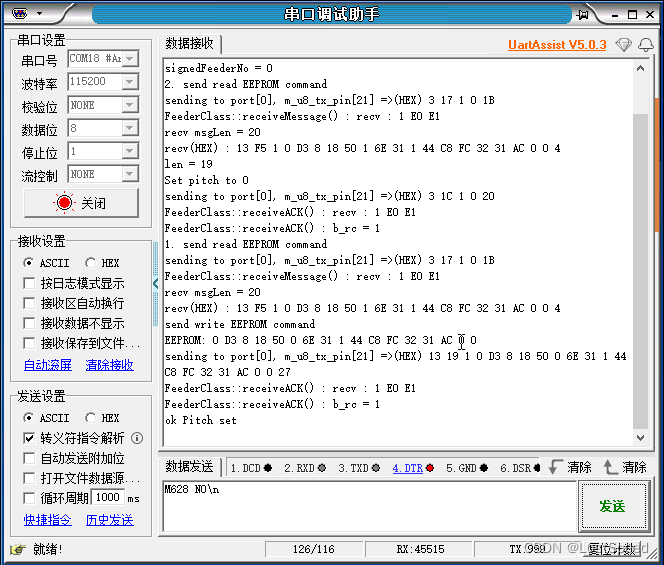
Task: Click the send text field with M628 NO\n
Action: tap(370, 506)
